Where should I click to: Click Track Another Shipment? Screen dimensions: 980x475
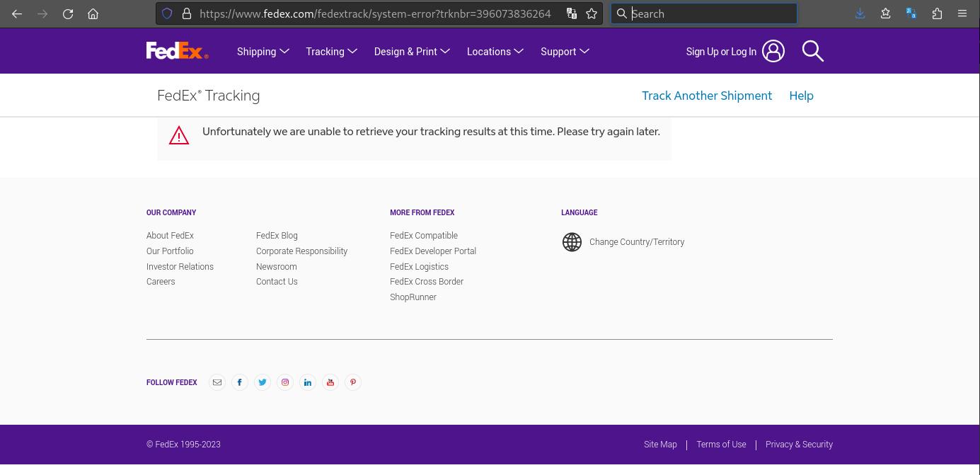click(707, 96)
